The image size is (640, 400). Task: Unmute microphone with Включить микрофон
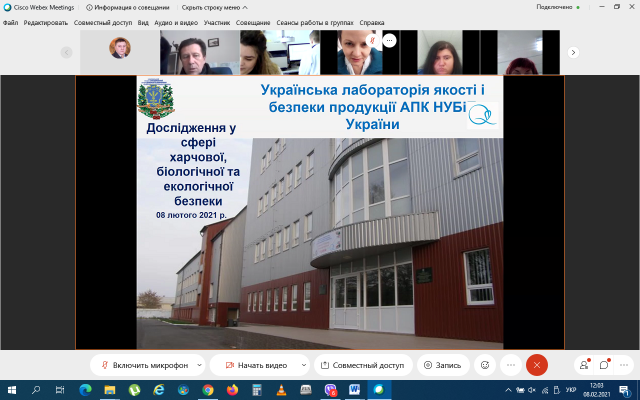pos(144,365)
